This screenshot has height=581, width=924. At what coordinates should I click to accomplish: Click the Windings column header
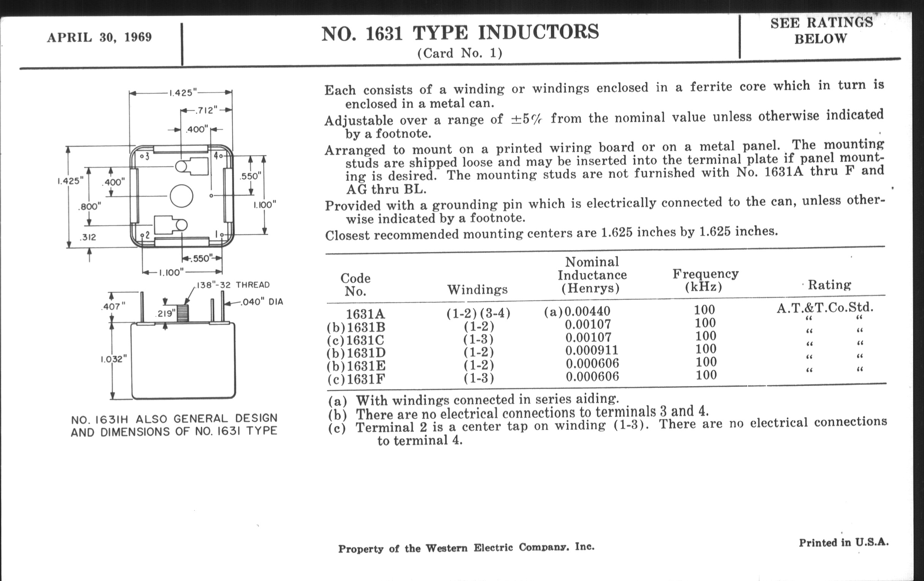pos(477,289)
